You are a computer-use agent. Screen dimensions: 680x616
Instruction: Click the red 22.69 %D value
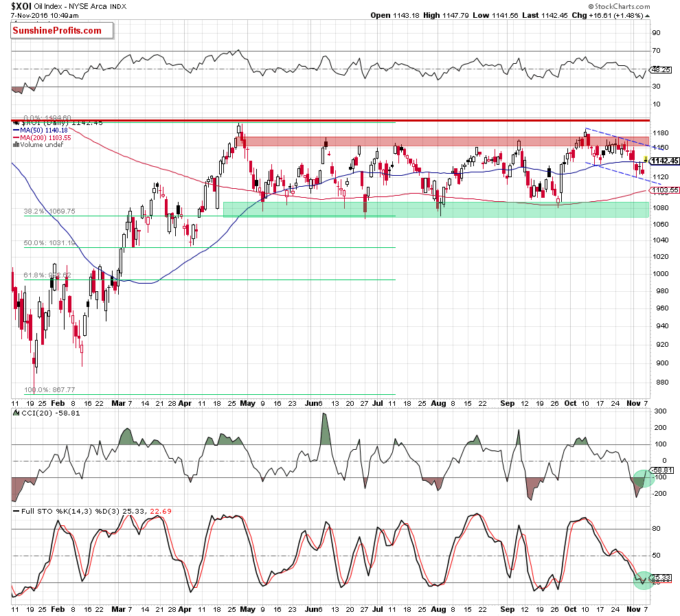pos(161,511)
